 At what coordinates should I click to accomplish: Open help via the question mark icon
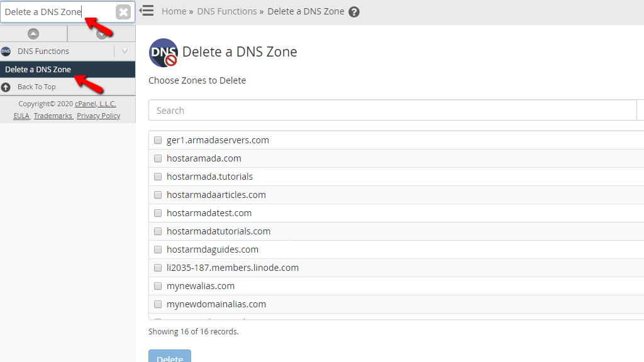354,12
